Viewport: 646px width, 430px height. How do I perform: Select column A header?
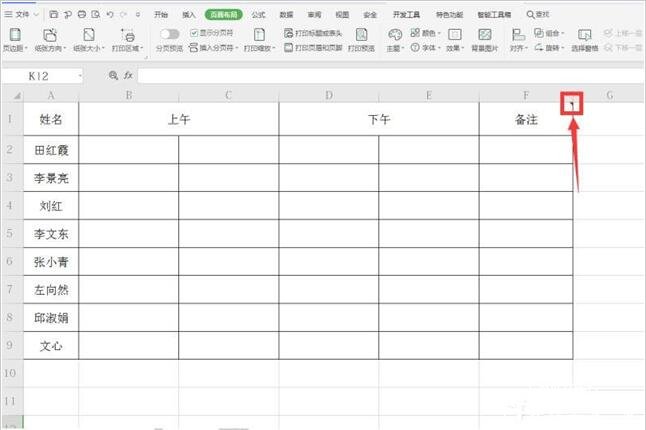(x=51, y=95)
